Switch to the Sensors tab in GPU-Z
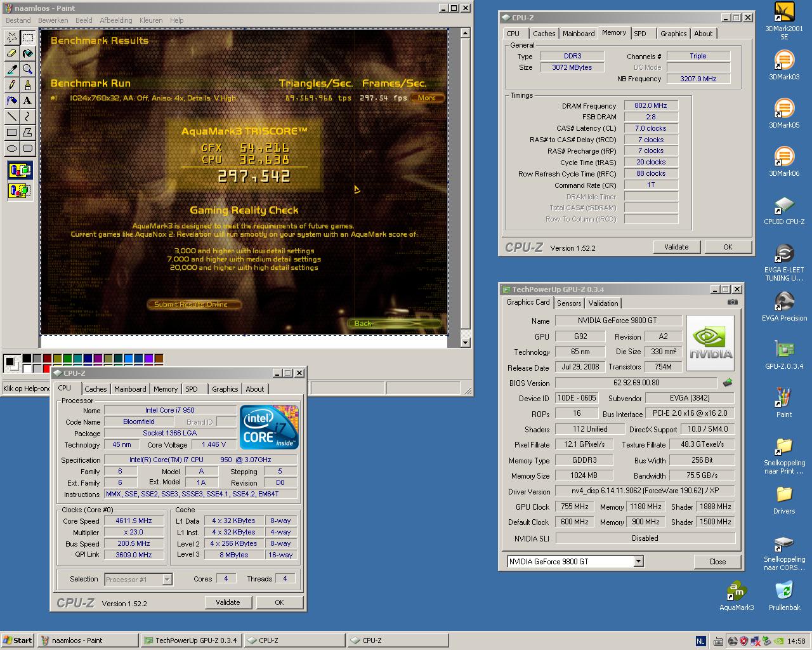This screenshot has width=812, height=650. coord(569,303)
